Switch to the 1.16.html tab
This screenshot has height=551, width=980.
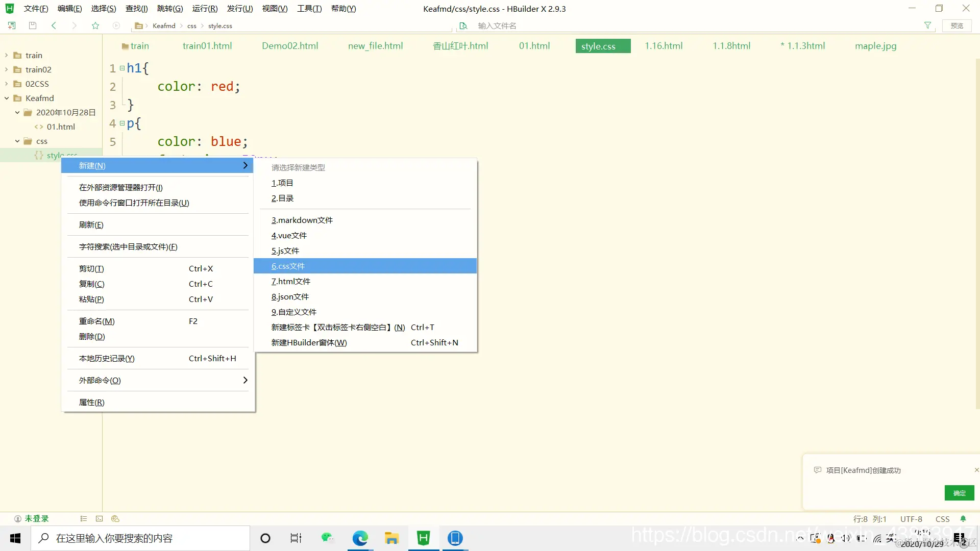tap(663, 46)
